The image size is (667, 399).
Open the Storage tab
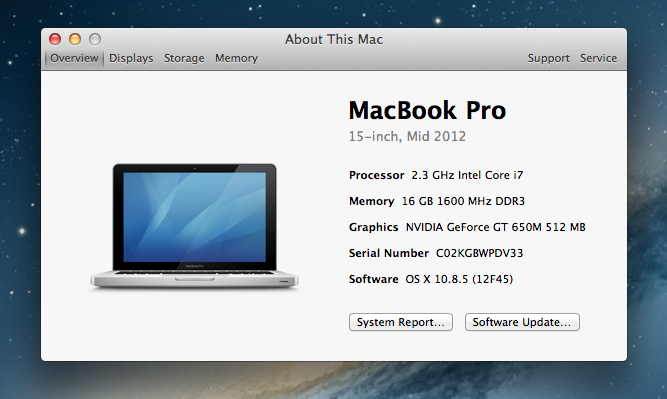tap(184, 58)
